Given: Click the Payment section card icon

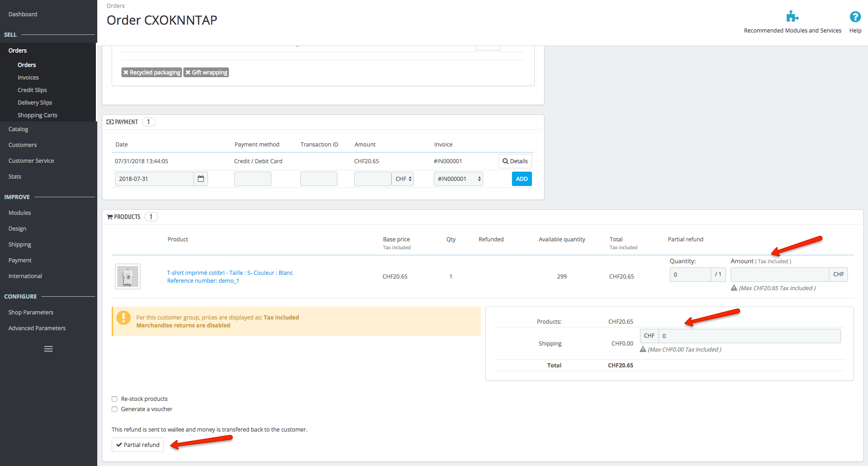Looking at the screenshot, I should pos(109,121).
